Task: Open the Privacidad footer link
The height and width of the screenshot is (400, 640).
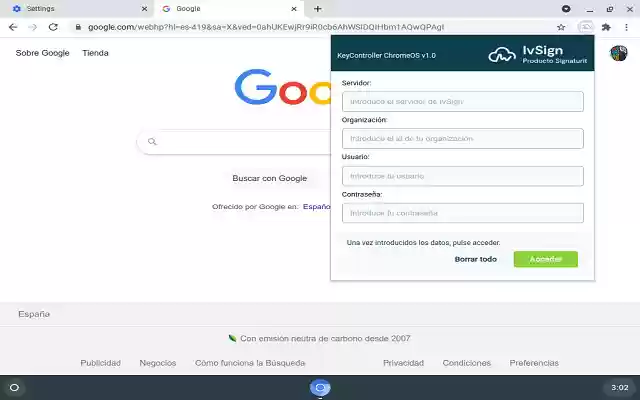Action: [403, 363]
